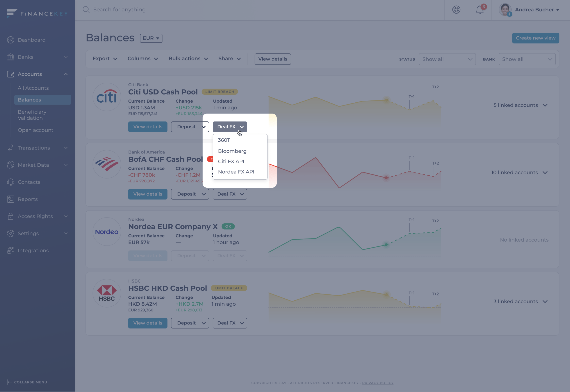Click the help lifebuoy icon
Viewport: 570px width, 392px height.
click(x=456, y=10)
